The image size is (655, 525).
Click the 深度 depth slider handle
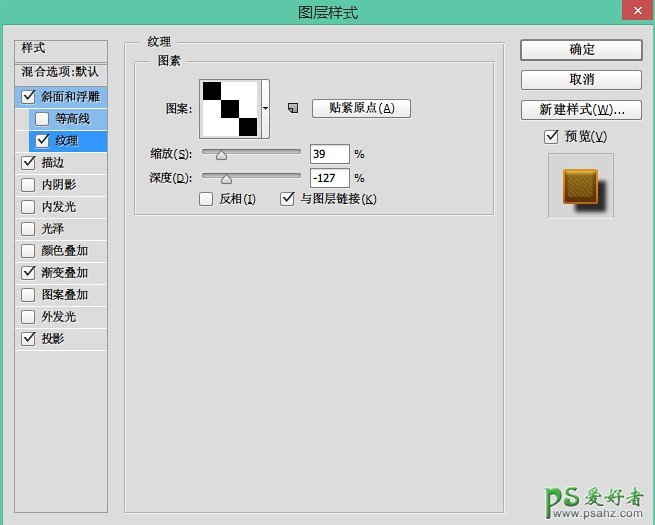(x=226, y=179)
